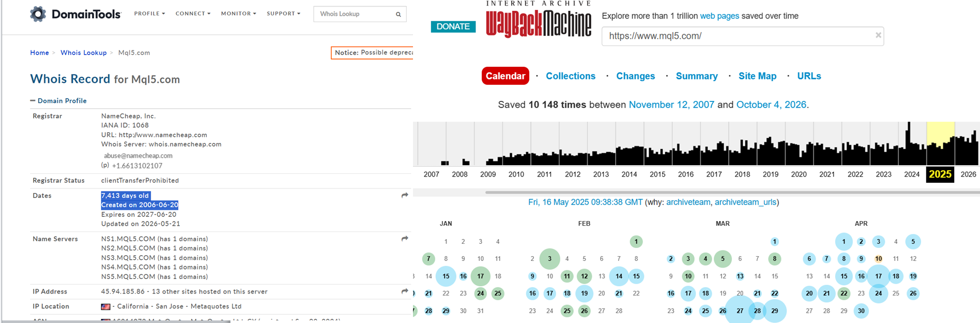
Task: Click the share arrow in the Name Servers row
Action: [x=405, y=239]
